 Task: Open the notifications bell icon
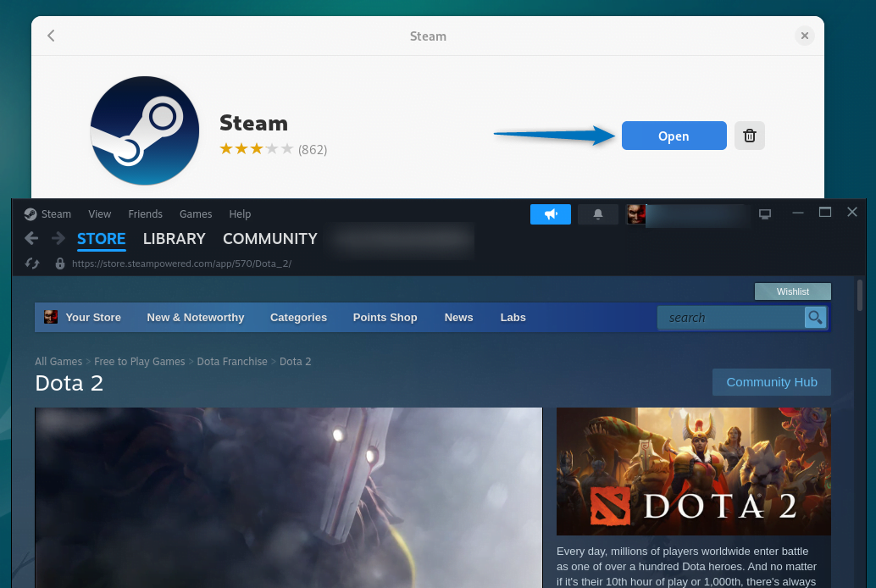coord(598,214)
